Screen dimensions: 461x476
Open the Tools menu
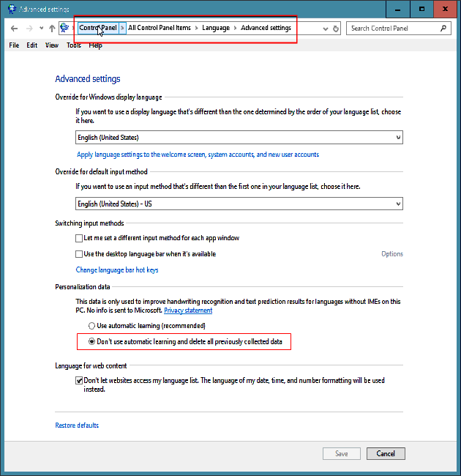[74, 45]
